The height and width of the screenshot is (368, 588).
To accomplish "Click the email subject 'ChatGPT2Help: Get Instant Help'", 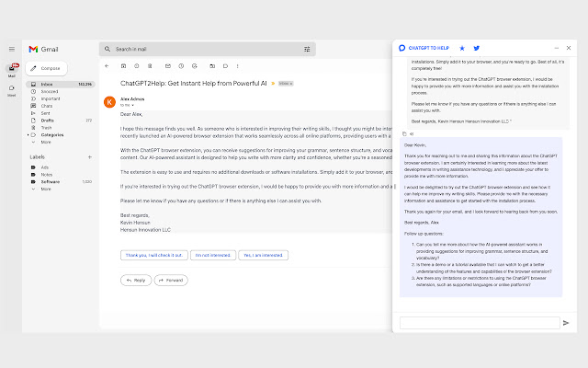I will 194,84.
